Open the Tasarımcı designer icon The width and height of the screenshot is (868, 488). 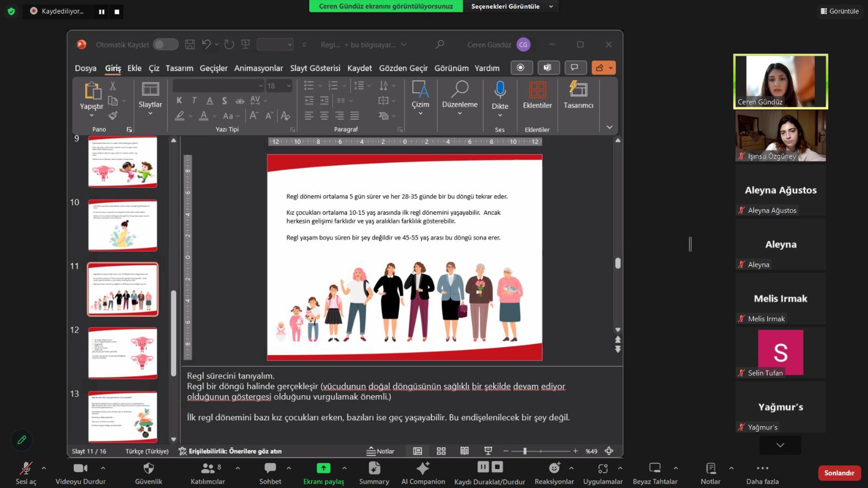click(578, 89)
